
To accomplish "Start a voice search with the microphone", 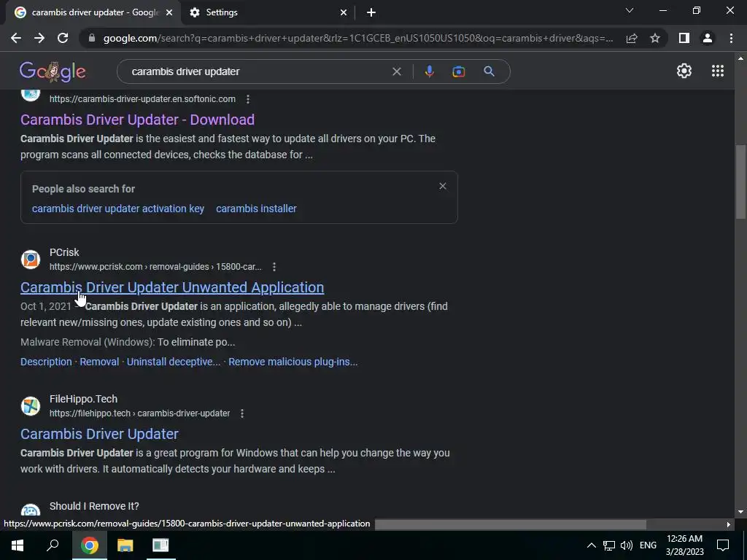I will 429,71.
